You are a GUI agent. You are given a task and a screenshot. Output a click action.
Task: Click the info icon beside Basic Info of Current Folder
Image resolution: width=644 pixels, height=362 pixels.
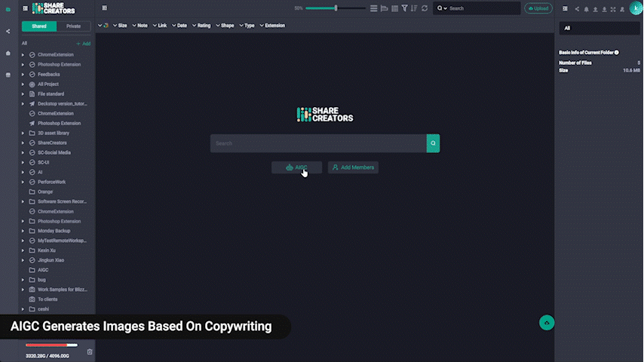tap(617, 53)
